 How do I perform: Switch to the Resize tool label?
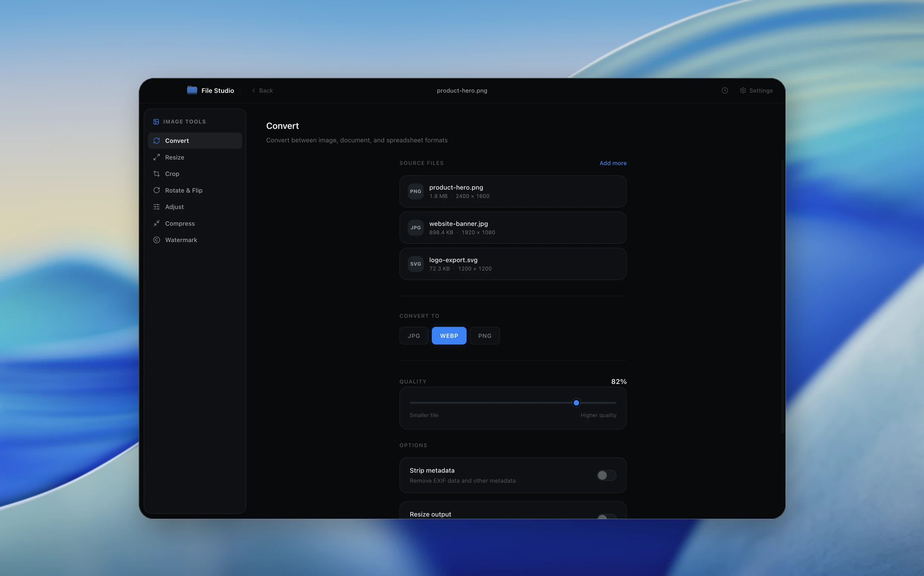(175, 157)
